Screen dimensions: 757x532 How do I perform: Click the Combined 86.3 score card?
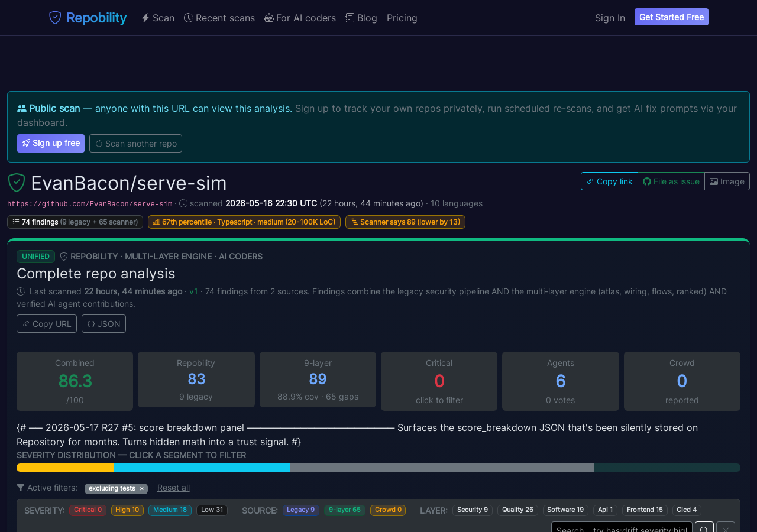pos(75,381)
